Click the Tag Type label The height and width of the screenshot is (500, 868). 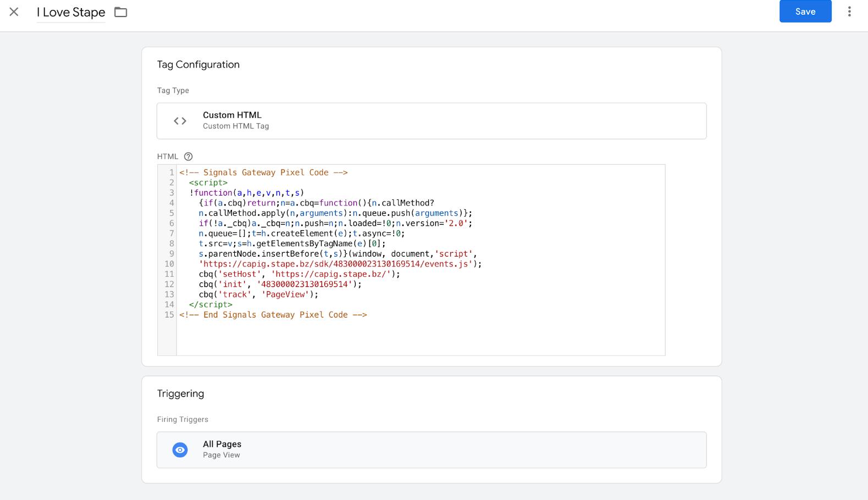point(173,91)
